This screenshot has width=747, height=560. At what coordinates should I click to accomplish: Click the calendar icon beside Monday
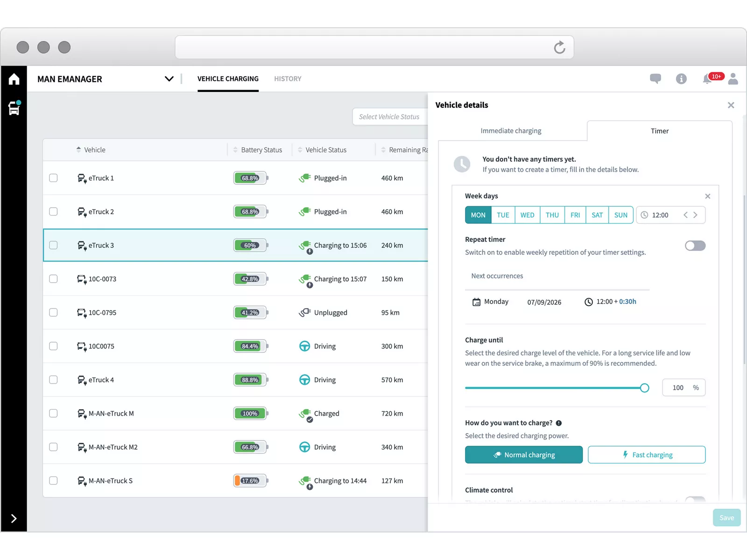click(x=476, y=302)
